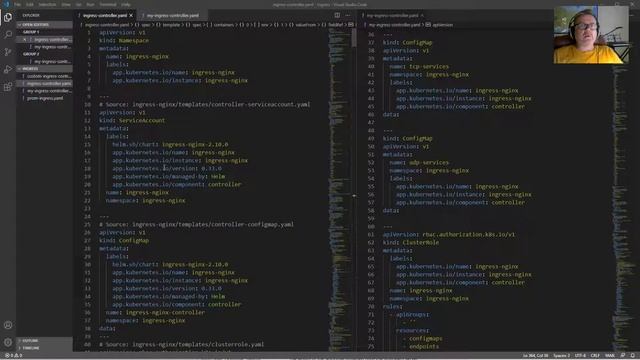Change encoding via UTF-8 in status bar
Image resolution: width=640 pixels, height=360 pixels.
(580, 356)
